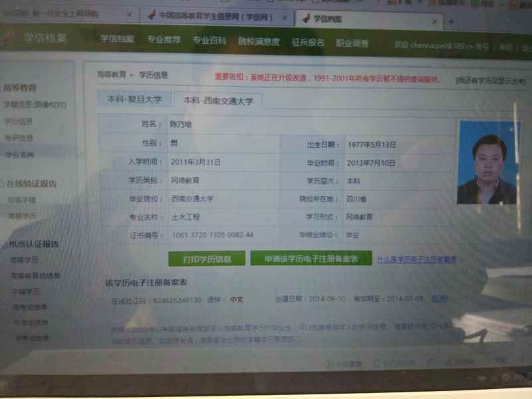Click the 延期 link beside the validity date

(x=439, y=299)
